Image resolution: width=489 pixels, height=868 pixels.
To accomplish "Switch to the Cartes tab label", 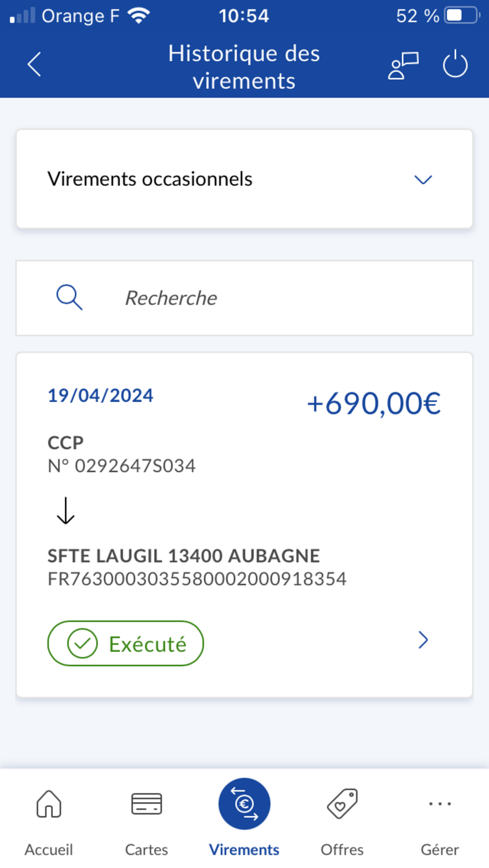I will [x=147, y=850].
